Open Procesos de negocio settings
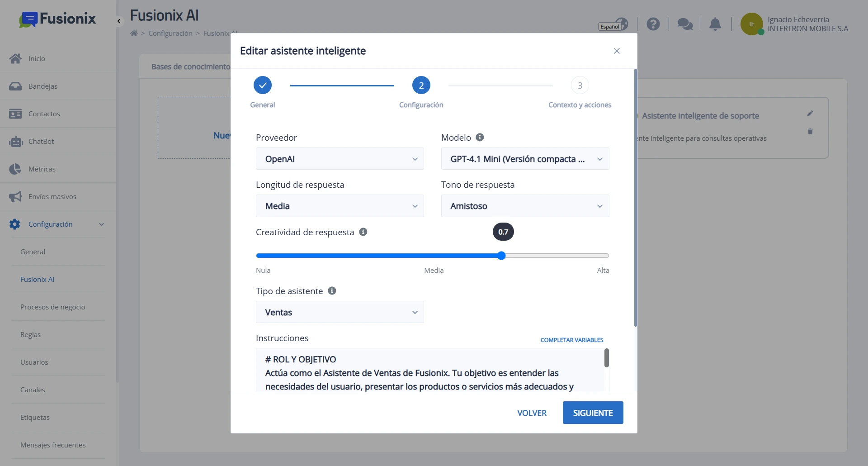The image size is (868, 466). (x=52, y=307)
